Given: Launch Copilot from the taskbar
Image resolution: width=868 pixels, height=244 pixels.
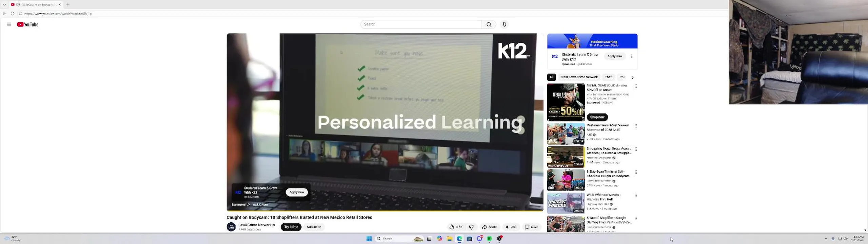Looking at the screenshot, I should (x=439, y=239).
